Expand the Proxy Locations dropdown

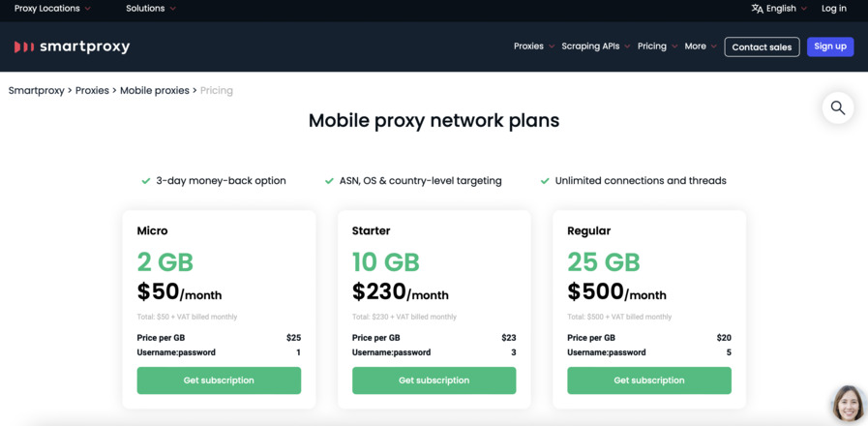click(52, 9)
